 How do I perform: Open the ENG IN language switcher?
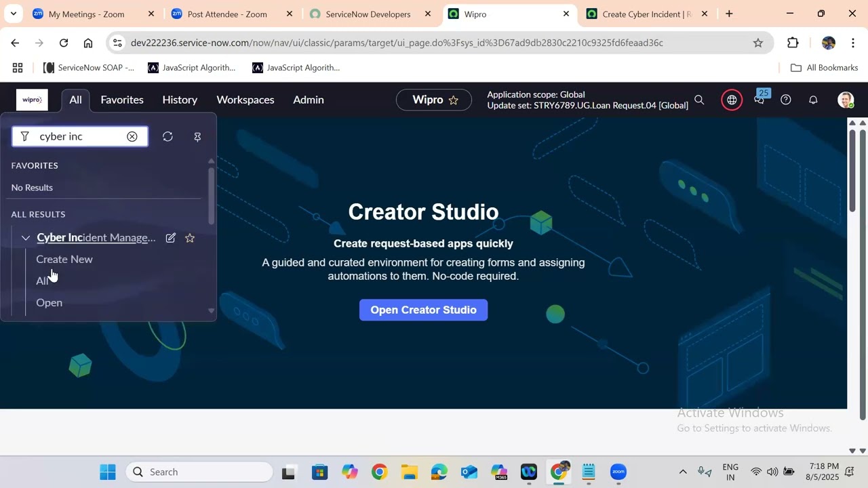point(730,472)
